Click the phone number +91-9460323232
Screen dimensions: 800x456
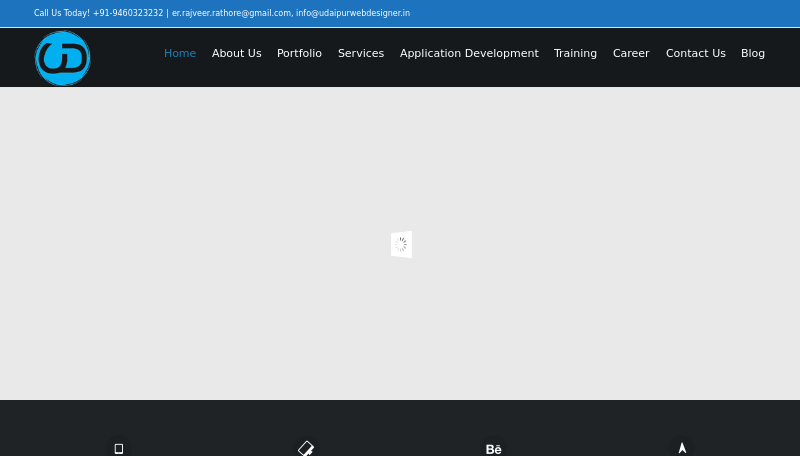[x=128, y=13]
